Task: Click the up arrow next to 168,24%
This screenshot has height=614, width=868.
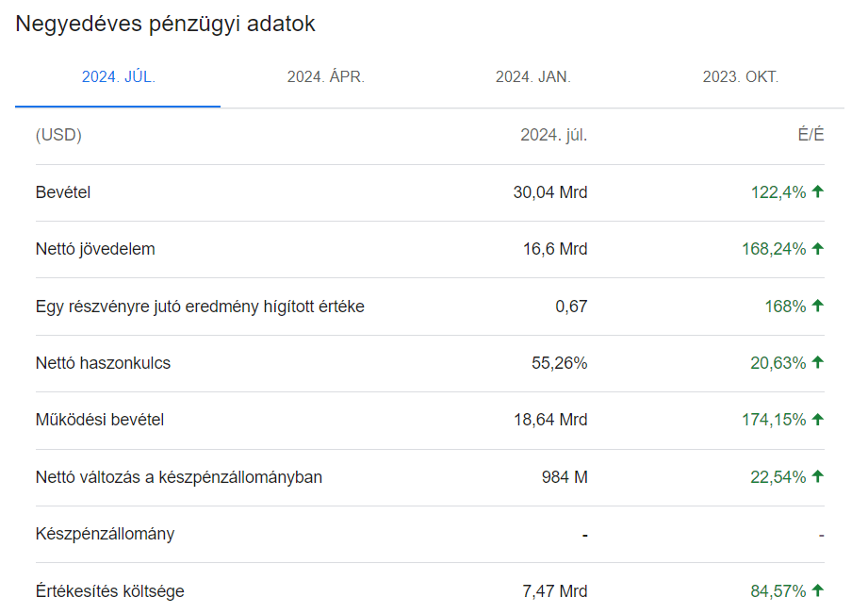Action: coord(816,249)
